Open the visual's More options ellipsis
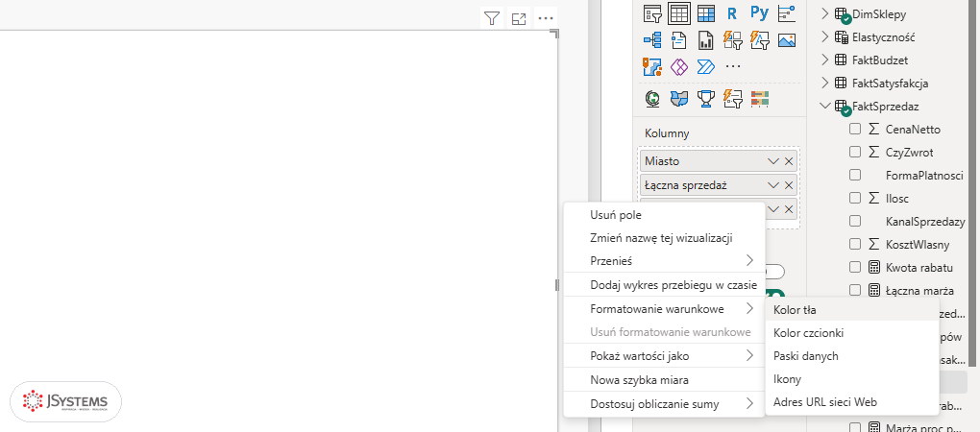Image resolution: width=980 pixels, height=432 pixels. (x=546, y=19)
